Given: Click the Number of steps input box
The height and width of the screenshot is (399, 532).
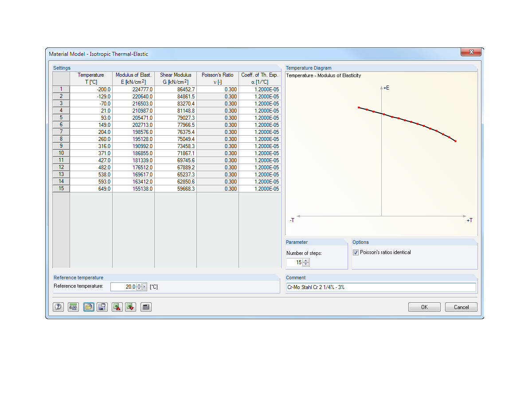Looking at the screenshot, I should 297,262.
